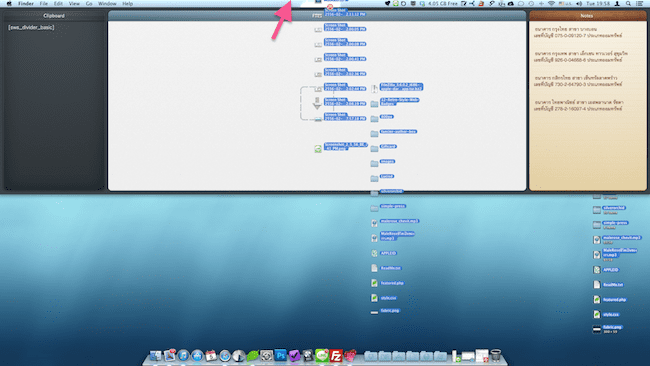
Task: Select the 42-Retro-Style-Web-Badges folder
Action: pyautogui.click(x=395, y=102)
